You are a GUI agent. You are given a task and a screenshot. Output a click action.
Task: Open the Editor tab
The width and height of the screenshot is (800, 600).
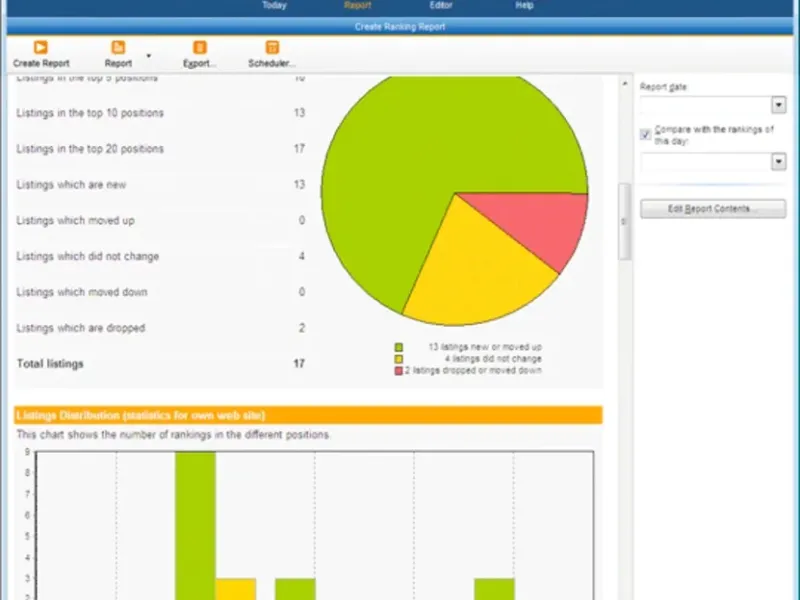coord(441,5)
